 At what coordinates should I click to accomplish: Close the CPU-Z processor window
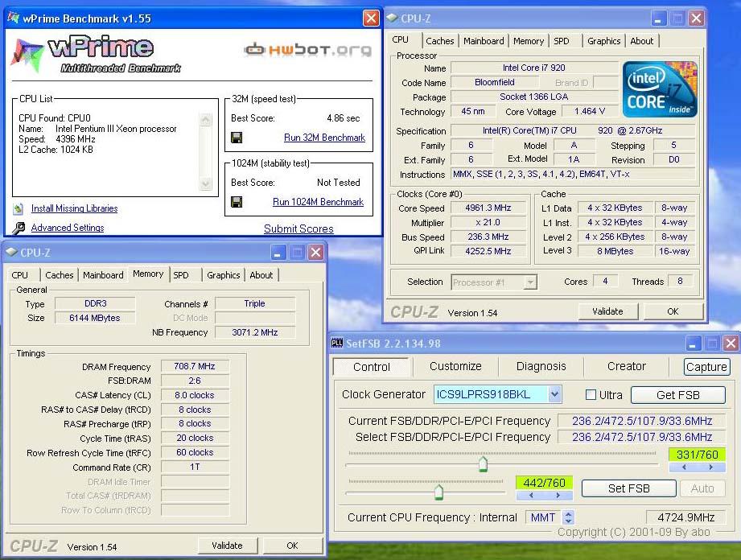coord(696,19)
